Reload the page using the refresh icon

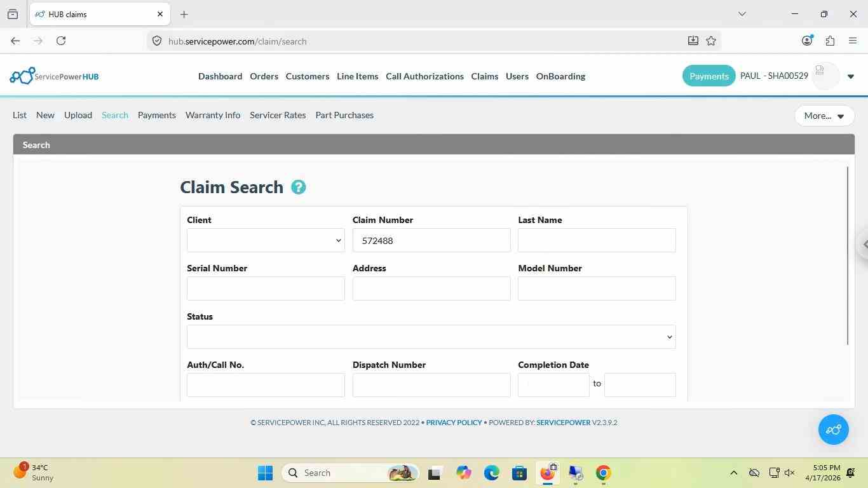tap(61, 41)
